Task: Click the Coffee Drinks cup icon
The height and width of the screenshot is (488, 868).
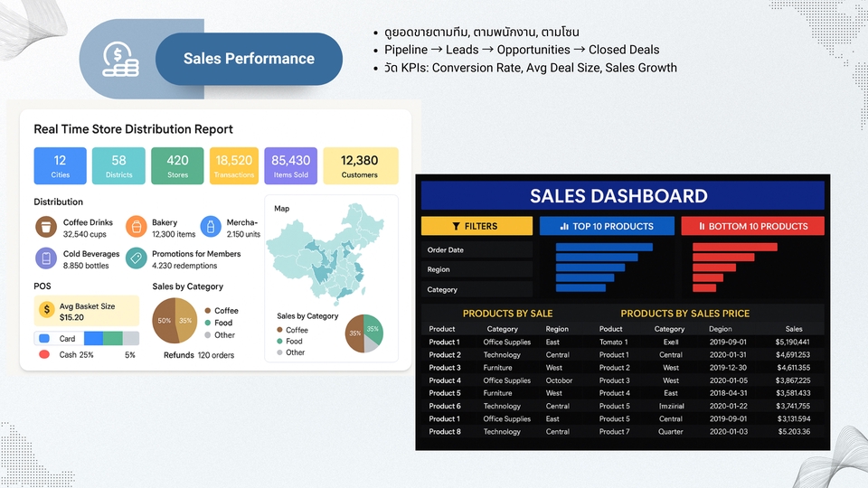Action: [46, 227]
